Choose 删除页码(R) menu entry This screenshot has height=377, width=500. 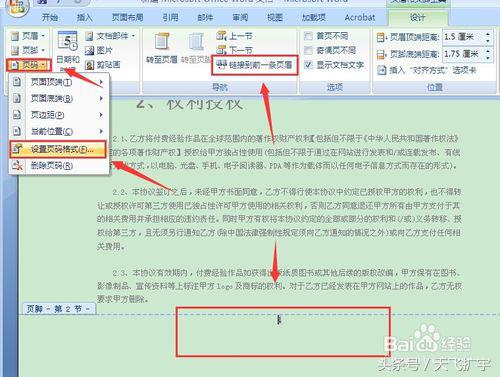point(59,165)
